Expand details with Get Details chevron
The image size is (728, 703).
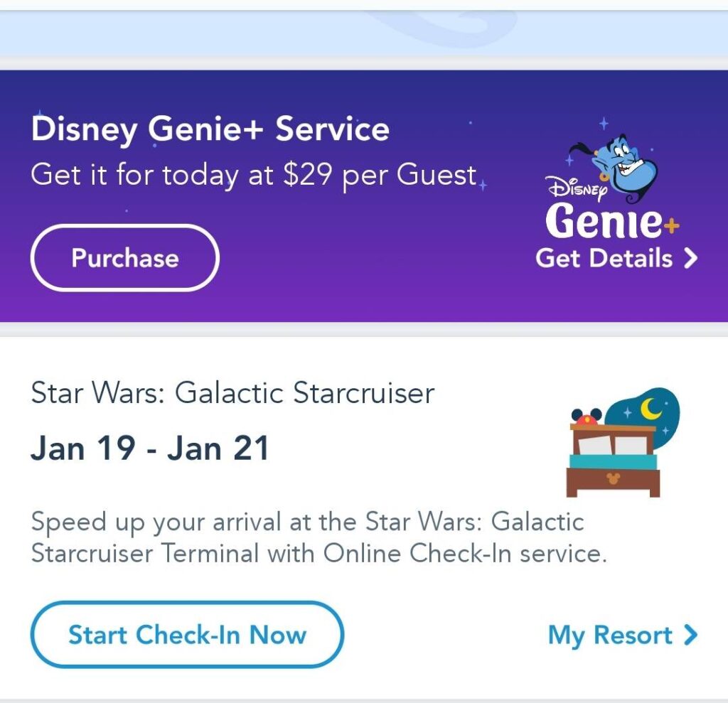tap(690, 258)
